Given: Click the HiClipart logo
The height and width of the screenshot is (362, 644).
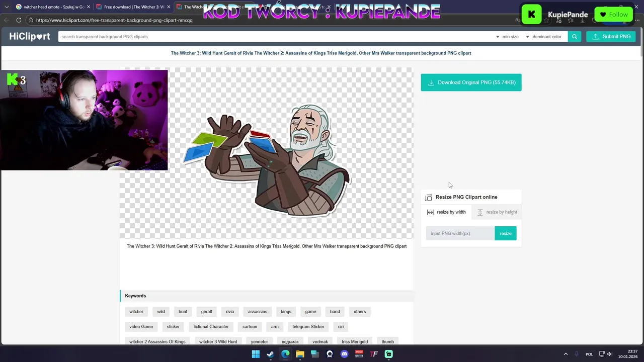Looking at the screenshot, I should 30,36.
